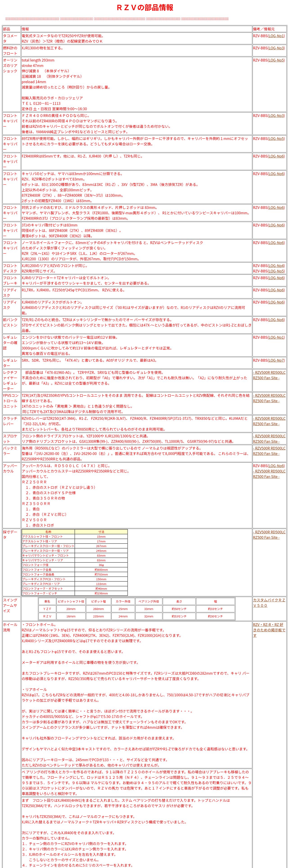
Task: Open LOG-No4 link in フロントディスク row
Action: click(276, 265)
